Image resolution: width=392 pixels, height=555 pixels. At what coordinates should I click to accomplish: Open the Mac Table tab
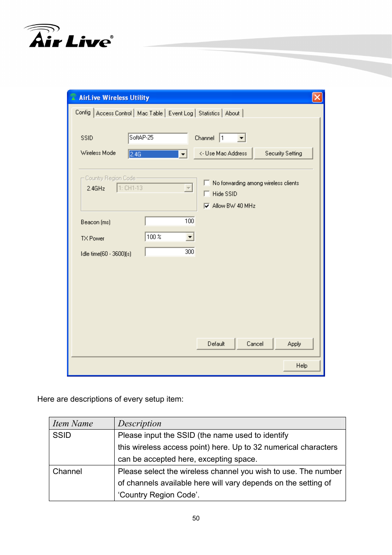pos(150,113)
